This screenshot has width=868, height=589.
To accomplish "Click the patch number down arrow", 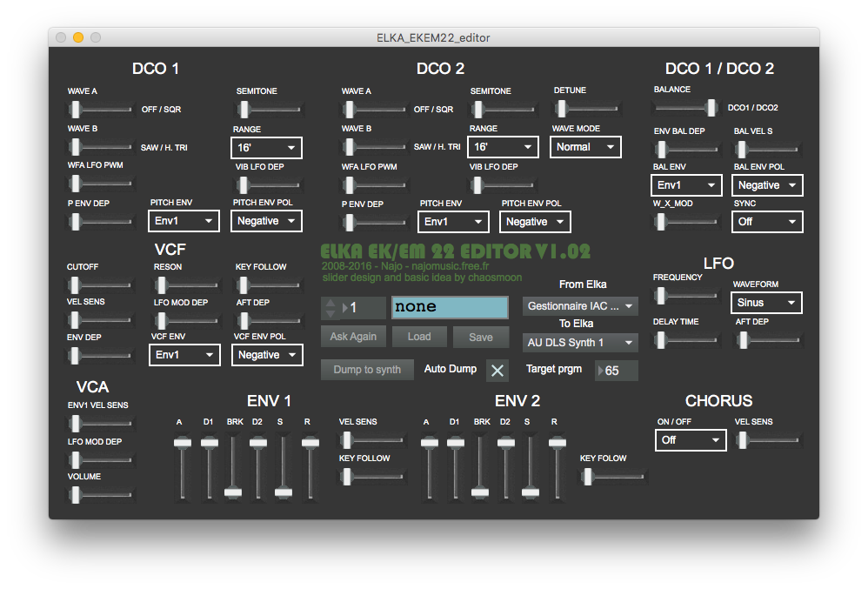I will pos(330,313).
